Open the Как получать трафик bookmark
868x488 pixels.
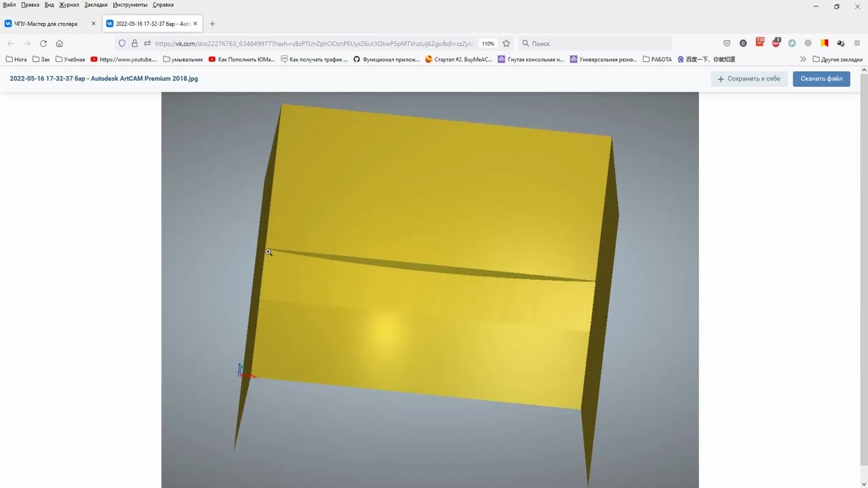[314, 60]
